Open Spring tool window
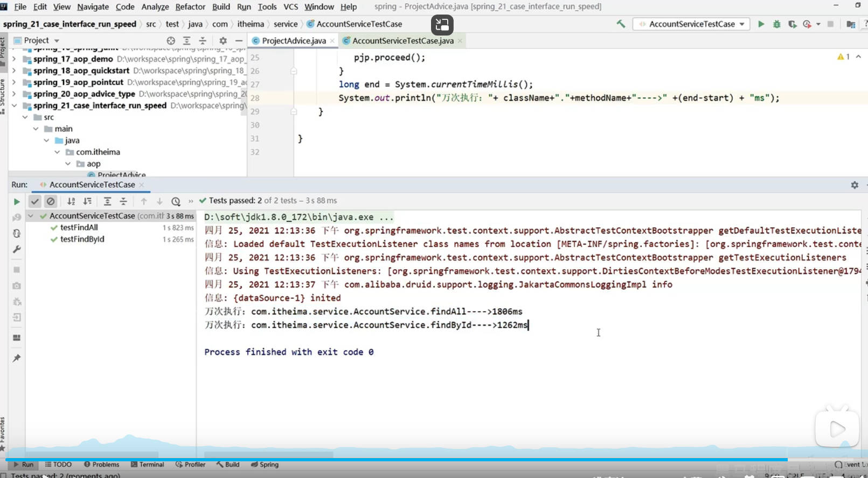 [265, 465]
